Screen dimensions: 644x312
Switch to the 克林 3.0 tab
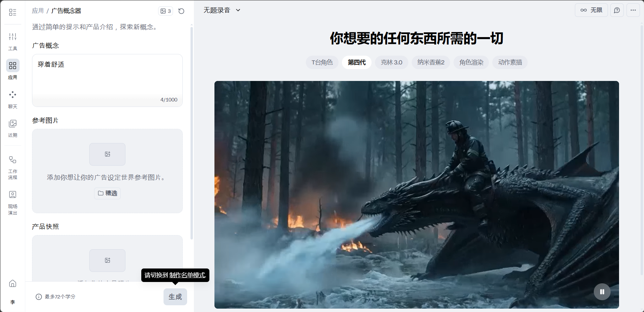click(x=391, y=62)
